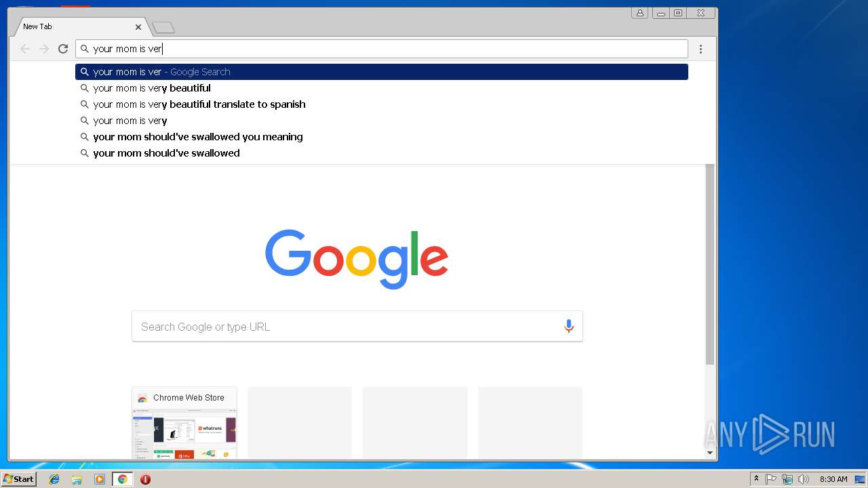Open the red Opera icon in taskbar
Screen dimensions: 868x488
tap(145, 479)
